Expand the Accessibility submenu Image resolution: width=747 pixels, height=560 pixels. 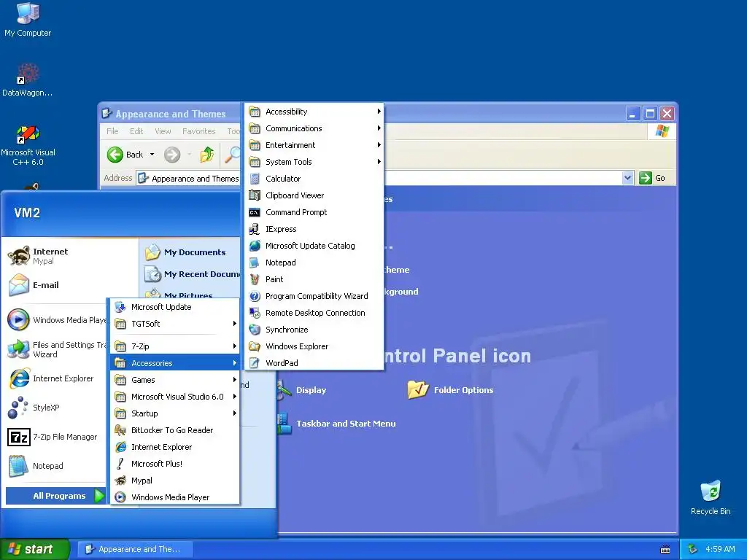click(314, 112)
